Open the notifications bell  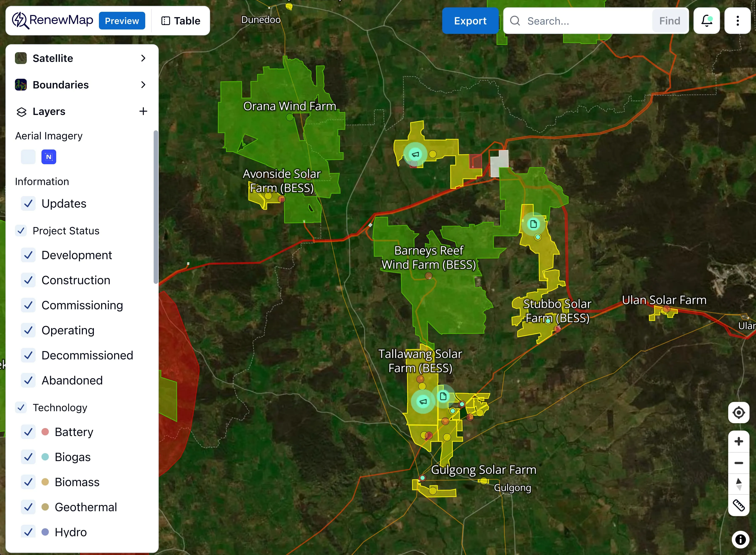(x=706, y=21)
